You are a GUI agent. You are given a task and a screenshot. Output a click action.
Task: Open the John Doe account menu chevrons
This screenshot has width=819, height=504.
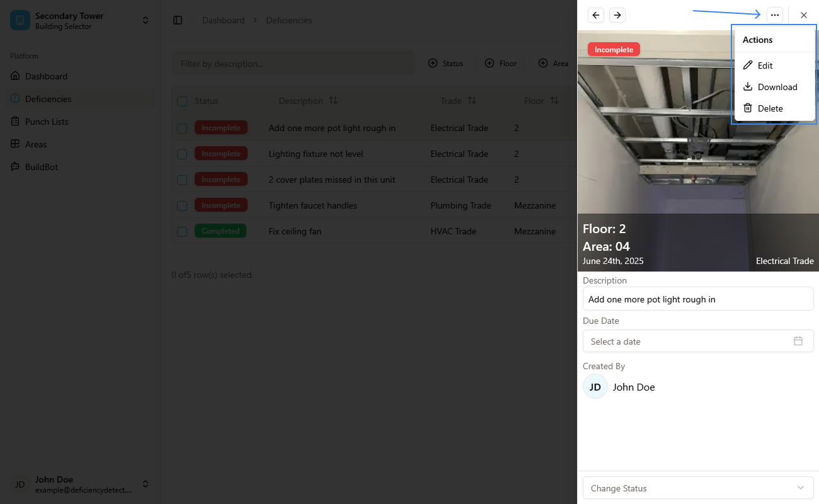coord(146,484)
